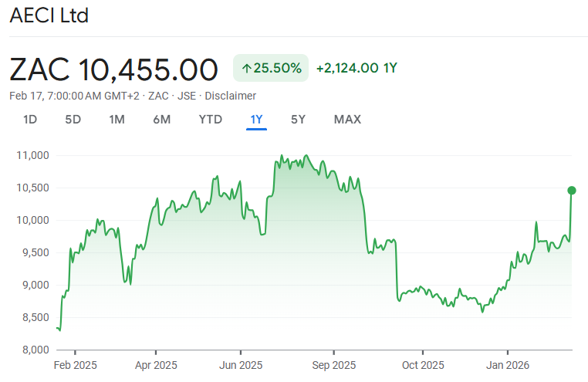Click the Jan 2026 axis label
Screen dimensions: 588x382
[508, 365]
